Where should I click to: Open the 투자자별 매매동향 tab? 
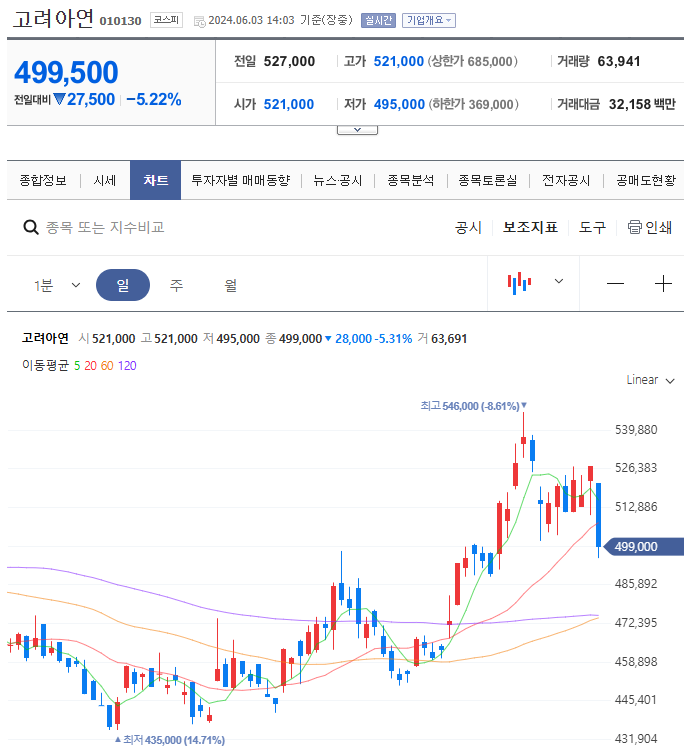pos(241,180)
